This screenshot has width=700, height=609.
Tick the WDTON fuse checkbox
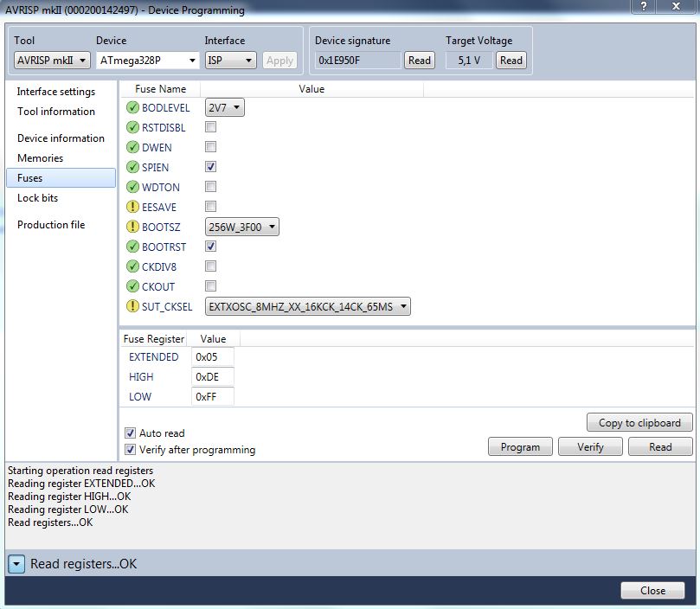(x=211, y=186)
